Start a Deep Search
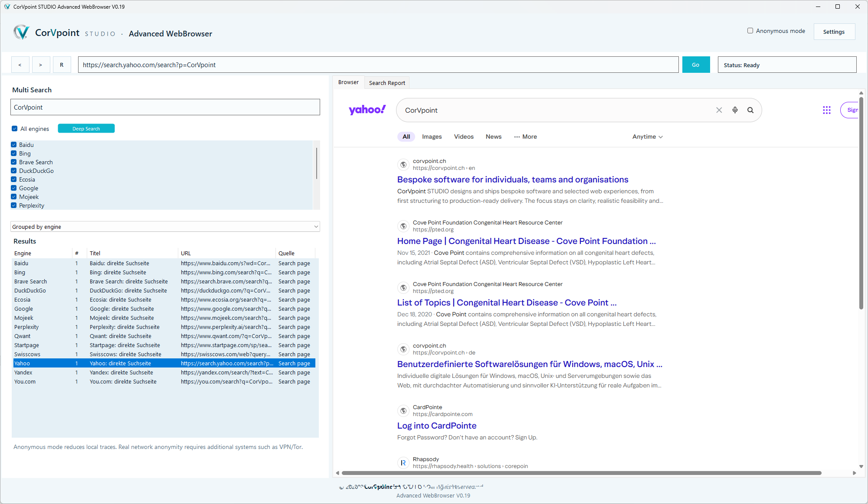868x504 pixels. point(86,129)
